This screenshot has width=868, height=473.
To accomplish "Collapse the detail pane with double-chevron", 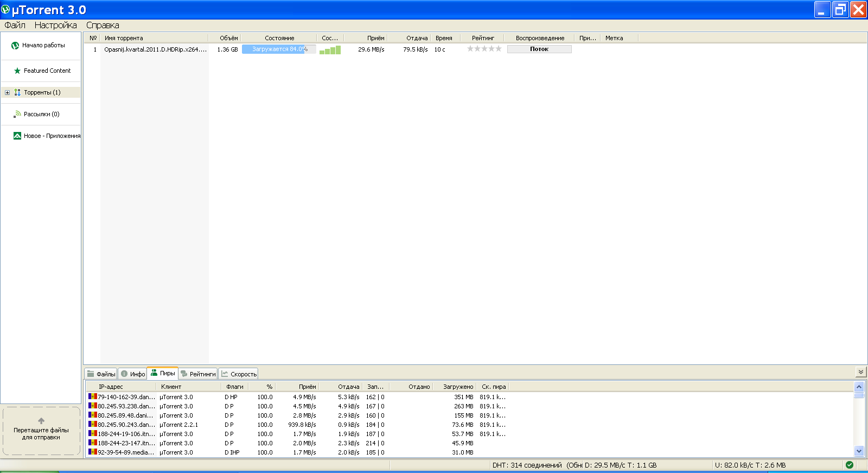I will (x=860, y=372).
